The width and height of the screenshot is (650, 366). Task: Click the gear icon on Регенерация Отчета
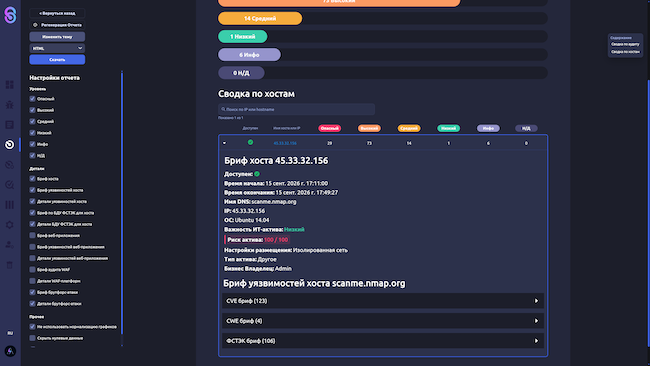pyautogui.click(x=35, y=25)
